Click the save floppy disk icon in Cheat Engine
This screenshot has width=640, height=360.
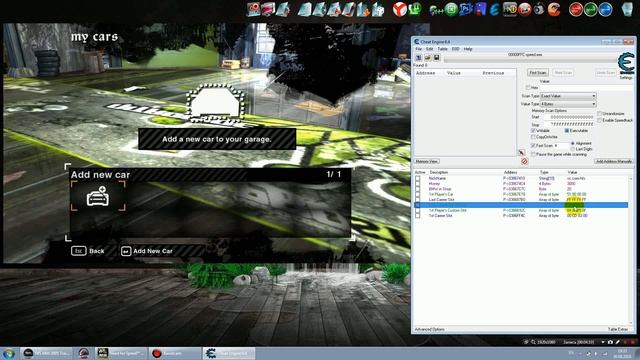pos(436,58)
